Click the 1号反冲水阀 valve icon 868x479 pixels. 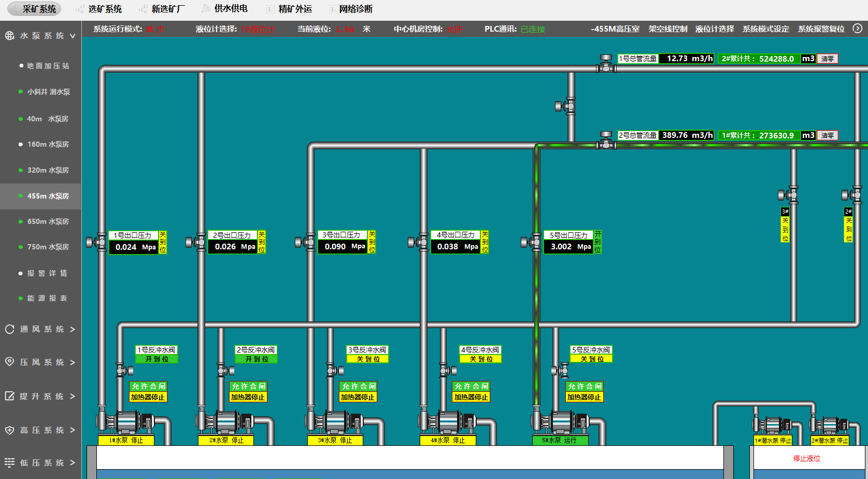[x=124, y=370]
